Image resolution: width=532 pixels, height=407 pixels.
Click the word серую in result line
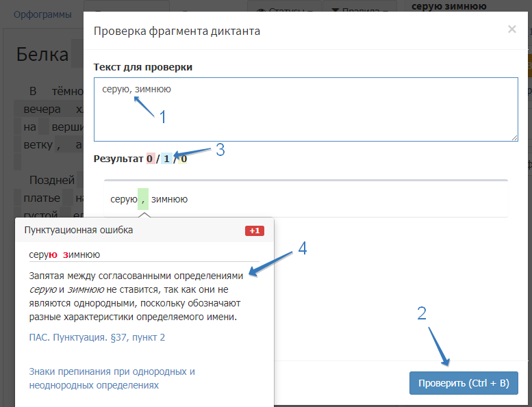(x=123, y=199)
